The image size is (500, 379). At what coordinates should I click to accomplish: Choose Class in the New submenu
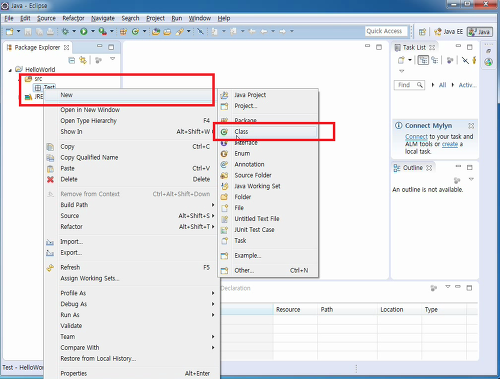pyautogui.click(x=268, y=132)
